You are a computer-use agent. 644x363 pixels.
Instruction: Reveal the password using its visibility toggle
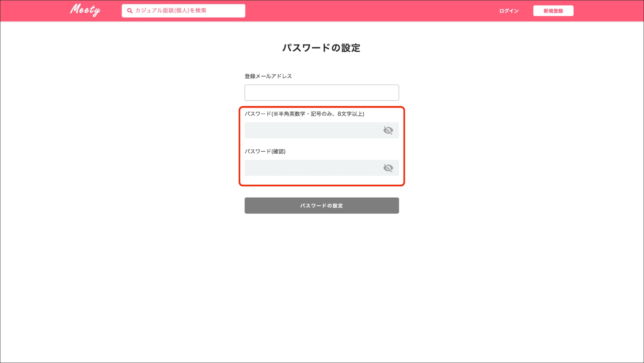389,130
